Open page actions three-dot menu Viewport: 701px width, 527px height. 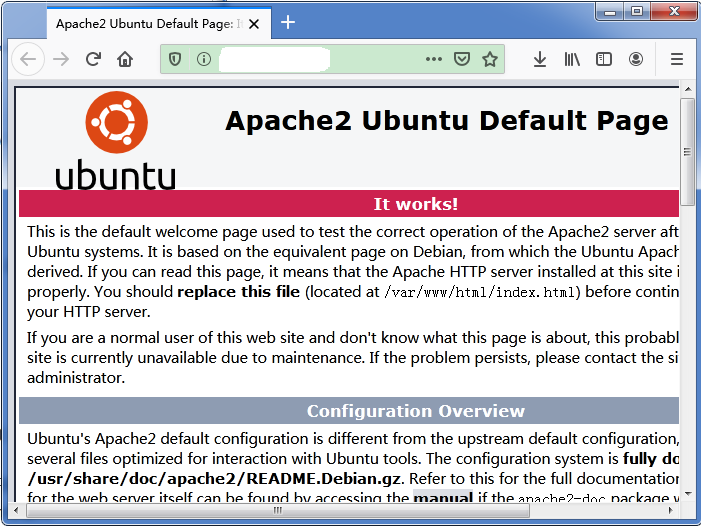click(434, 59)
